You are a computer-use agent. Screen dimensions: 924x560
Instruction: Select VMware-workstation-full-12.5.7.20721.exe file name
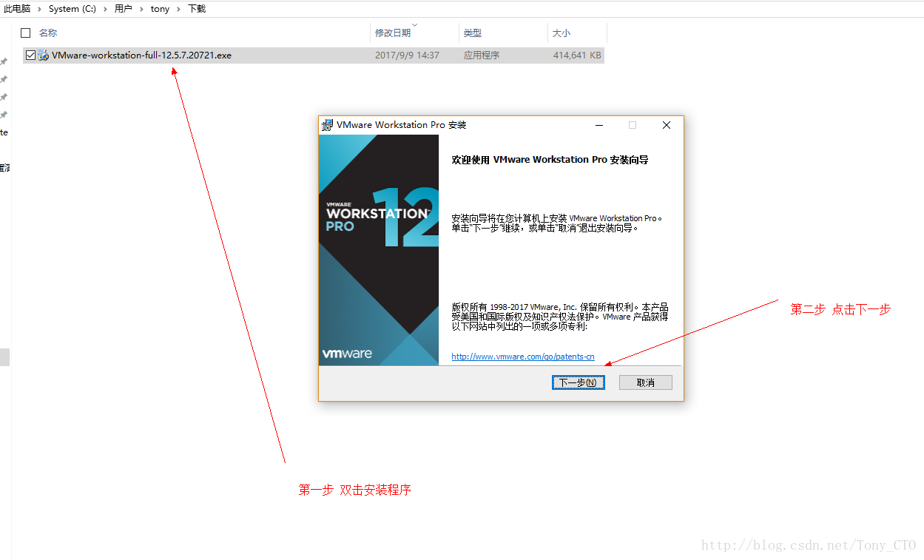click(x=141, y=55)
